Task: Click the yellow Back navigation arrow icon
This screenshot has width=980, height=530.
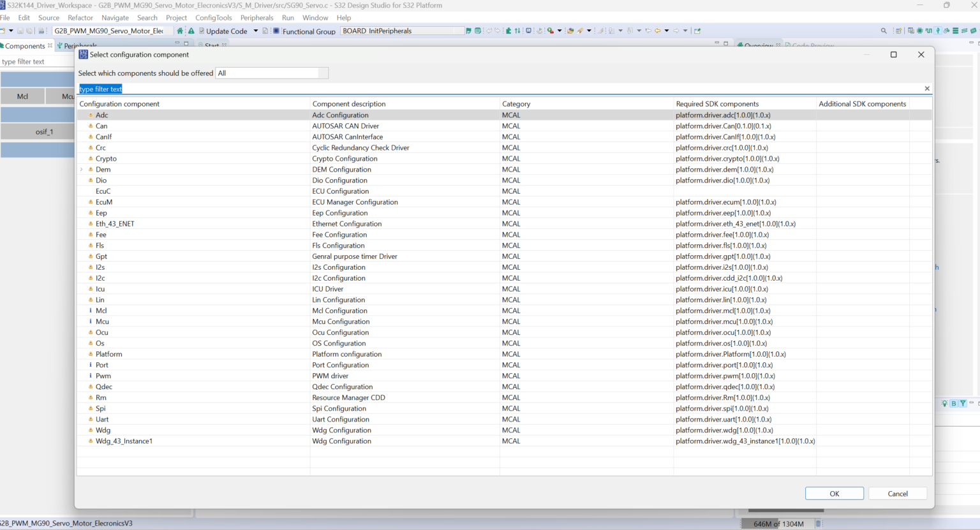Action: point(658,31)
